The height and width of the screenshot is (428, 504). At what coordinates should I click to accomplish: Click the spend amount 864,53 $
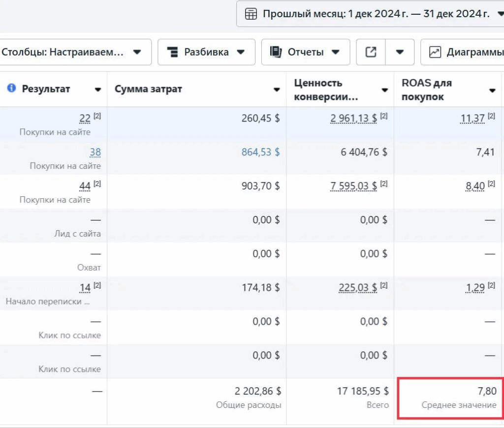(x=261, y=152)
